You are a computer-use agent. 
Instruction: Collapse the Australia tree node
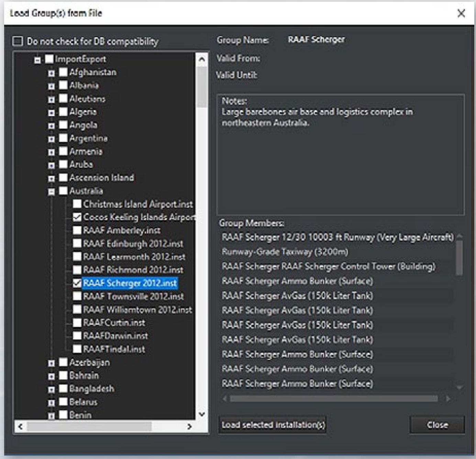click(51, 192)
